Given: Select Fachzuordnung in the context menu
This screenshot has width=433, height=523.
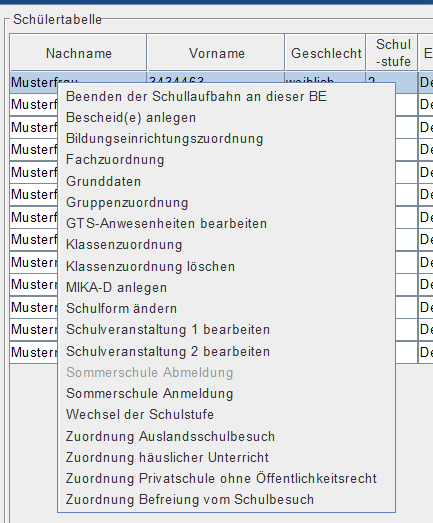Looking at the screenshot, I should coord(227,160).
